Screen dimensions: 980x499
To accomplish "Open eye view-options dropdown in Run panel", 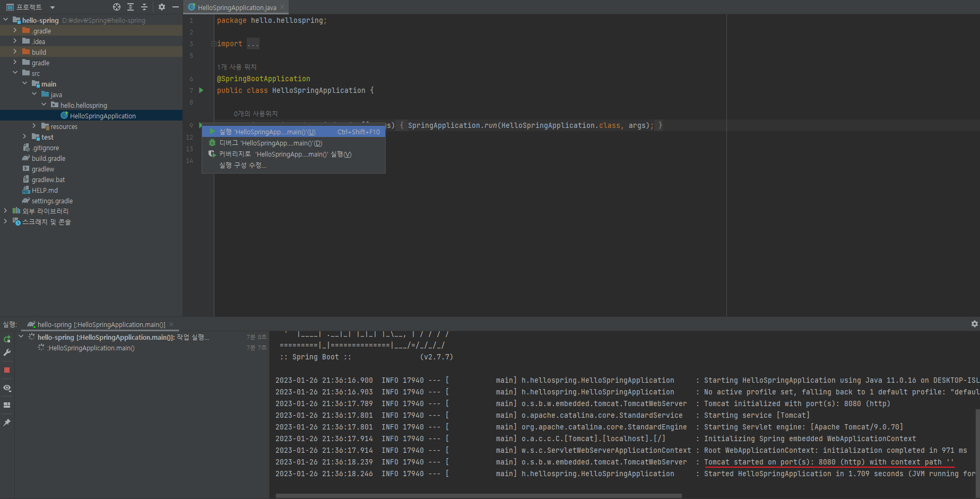I will pos(7,388).
